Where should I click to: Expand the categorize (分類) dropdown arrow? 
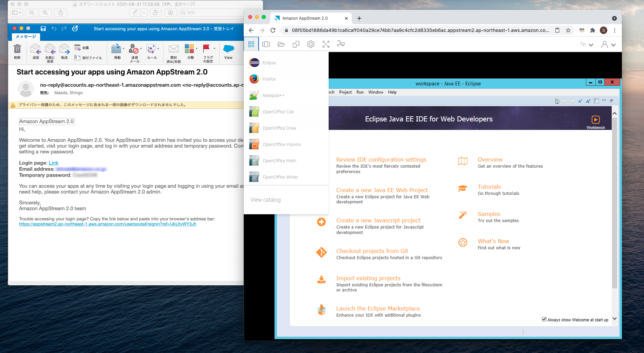196,49
